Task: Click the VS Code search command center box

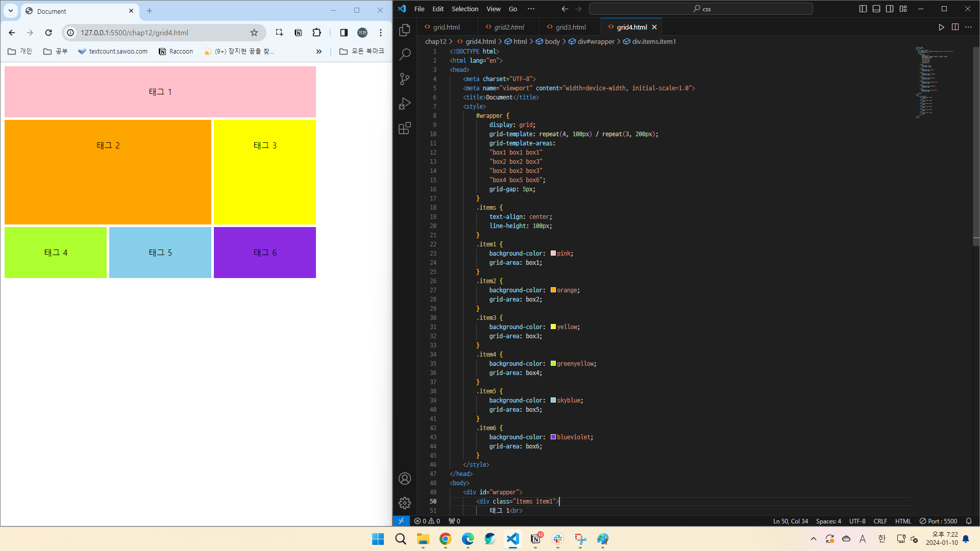Action: 701,9
